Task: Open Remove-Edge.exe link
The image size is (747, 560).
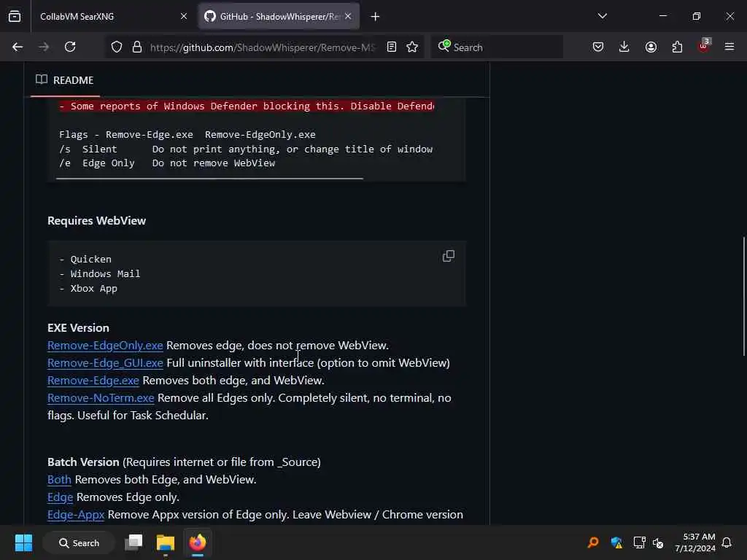Action: (x=93, y=381)
